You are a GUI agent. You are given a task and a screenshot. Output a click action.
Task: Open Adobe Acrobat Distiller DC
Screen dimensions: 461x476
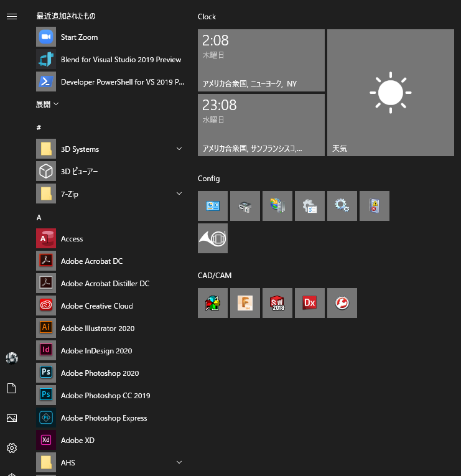(x=111, y=284)
